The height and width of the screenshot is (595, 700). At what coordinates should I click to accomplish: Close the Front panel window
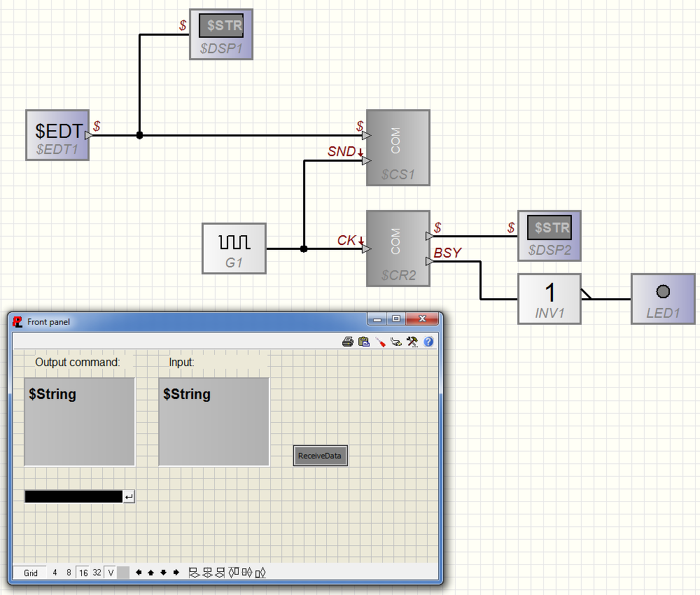[x=422, y=318]
